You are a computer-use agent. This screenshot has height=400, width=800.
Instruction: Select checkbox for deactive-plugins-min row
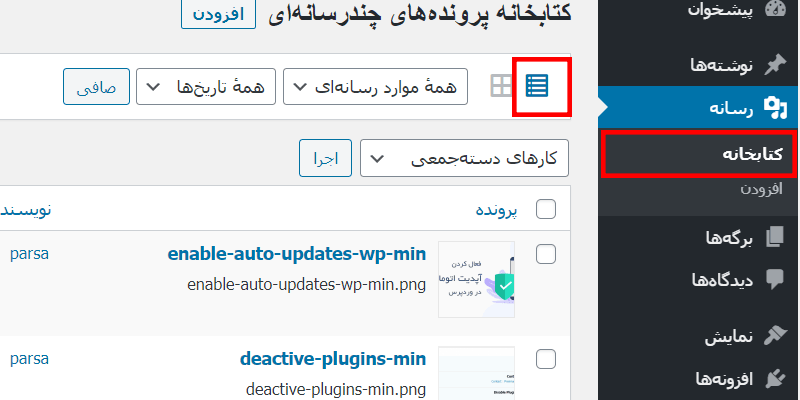click(546, 359)
